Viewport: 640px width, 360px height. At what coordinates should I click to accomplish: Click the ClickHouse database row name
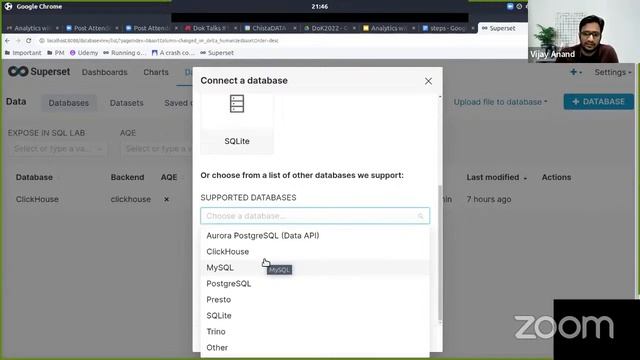coord(37,199)
